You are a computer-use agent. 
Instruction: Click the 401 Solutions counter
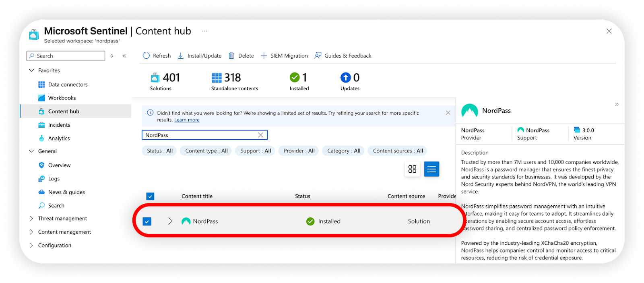165,82
